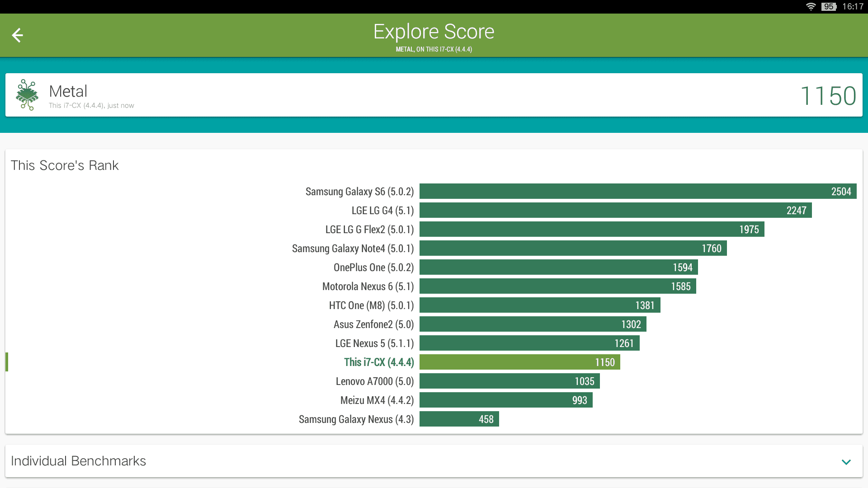Choose the LGE Nexus 5 1261 bar
868x488 pixels.
coord(529,343)
